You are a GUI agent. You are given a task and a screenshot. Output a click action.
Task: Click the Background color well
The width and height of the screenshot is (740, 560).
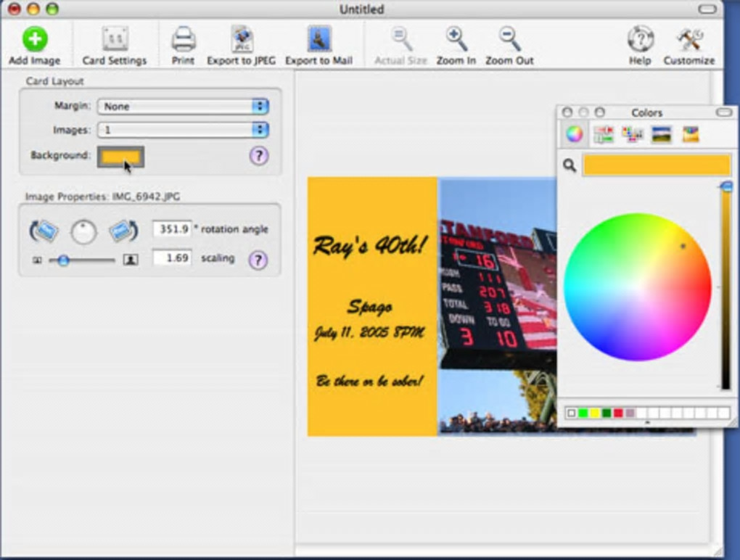(121, 157)
